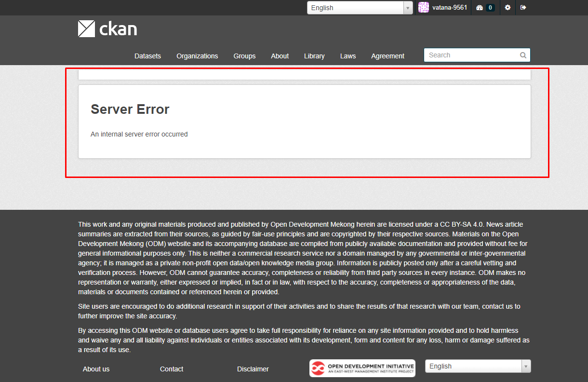588x382 pixels.
Task: Click the Open Development Initiative logo
Action: point(362,368)
